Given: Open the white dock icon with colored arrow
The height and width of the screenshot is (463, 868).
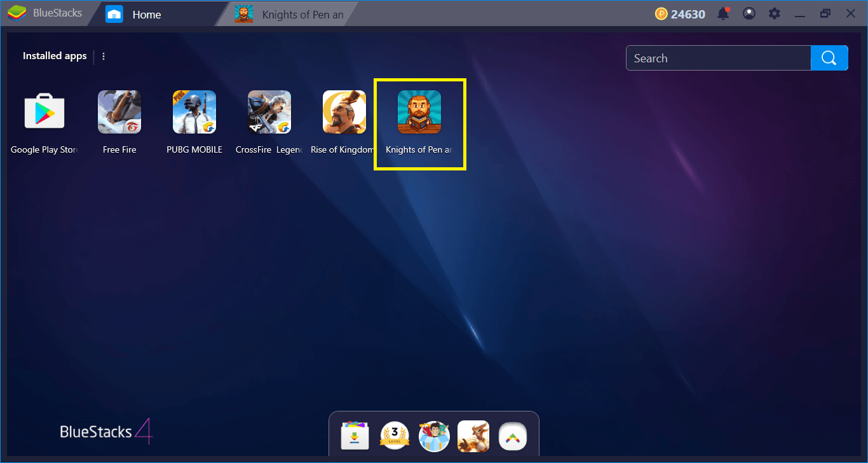Looking at the screenshot, I should [513, 436].
